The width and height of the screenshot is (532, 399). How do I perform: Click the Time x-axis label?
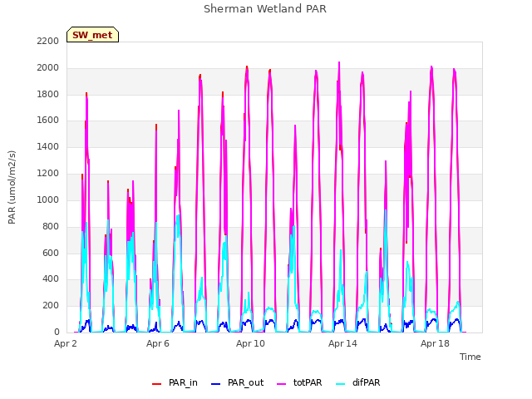click(x=470, y=357)
